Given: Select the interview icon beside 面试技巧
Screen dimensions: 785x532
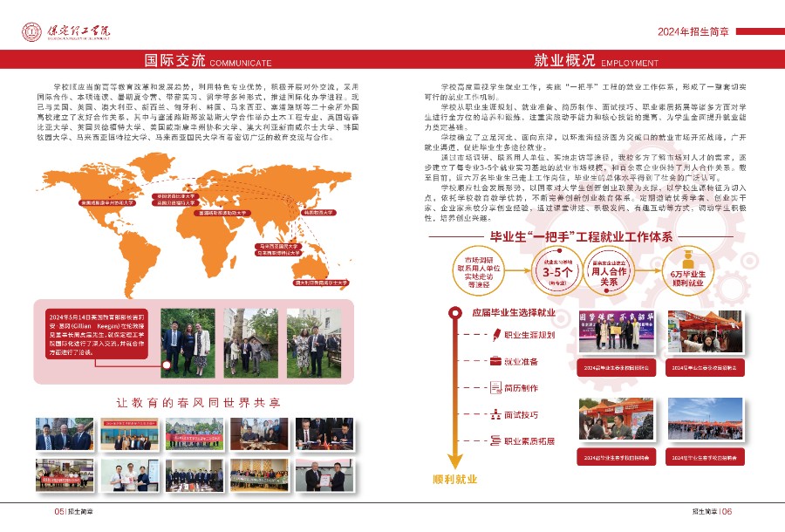Looking at the screenshot, I should tap(495, 415).
